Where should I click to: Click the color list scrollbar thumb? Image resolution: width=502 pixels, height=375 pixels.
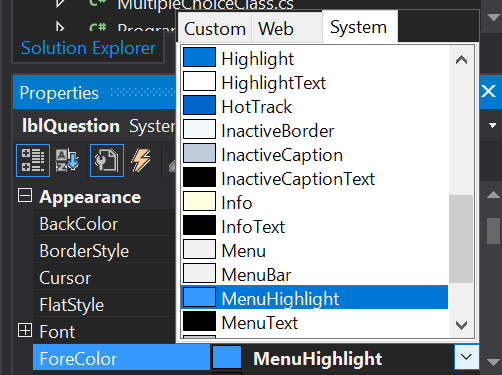tap(461, 239)
